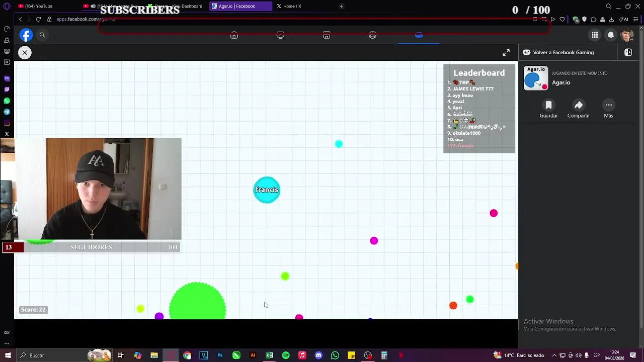The width and height of the screenshot is (644, 362).
Task: Go to Facebook home via logo
Action: pos(26,35)
